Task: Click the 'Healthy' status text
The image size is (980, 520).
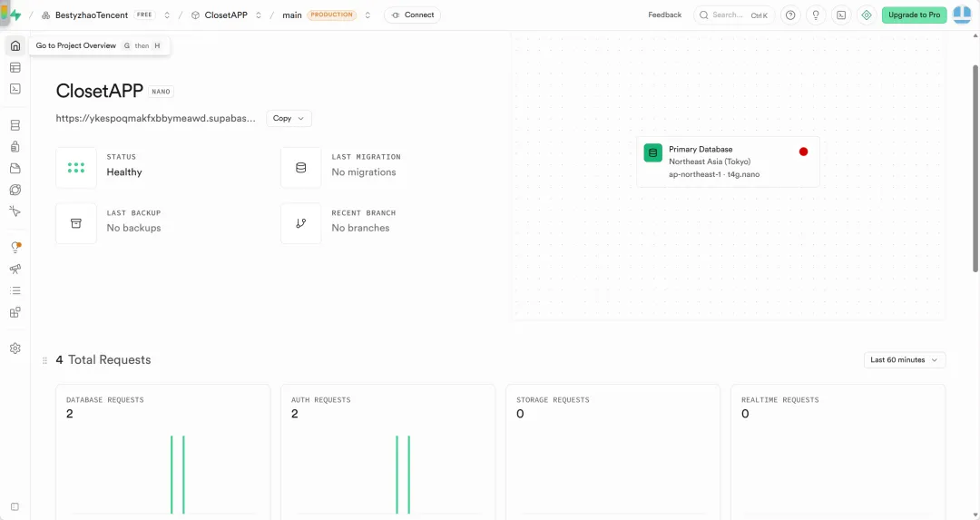Action: [x=124, y=172]
